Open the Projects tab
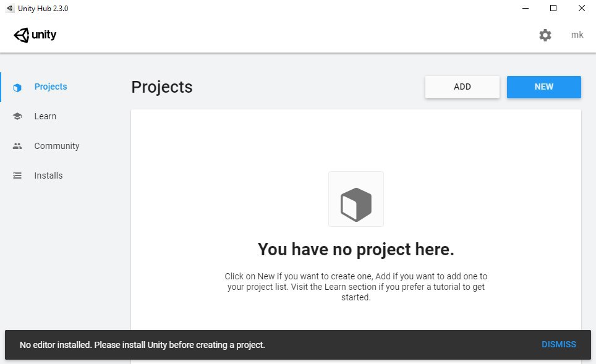596x364 pixels. [x=51, y=87]
